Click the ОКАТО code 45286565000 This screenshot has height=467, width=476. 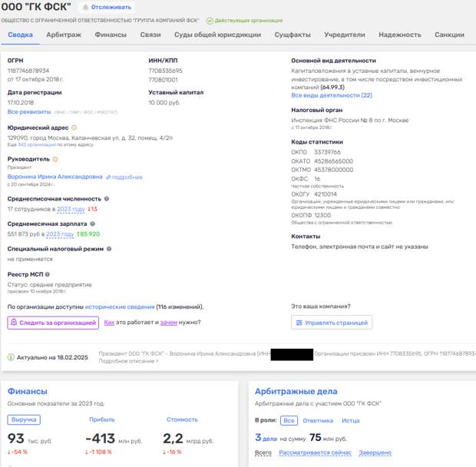[x=333, y=161]
